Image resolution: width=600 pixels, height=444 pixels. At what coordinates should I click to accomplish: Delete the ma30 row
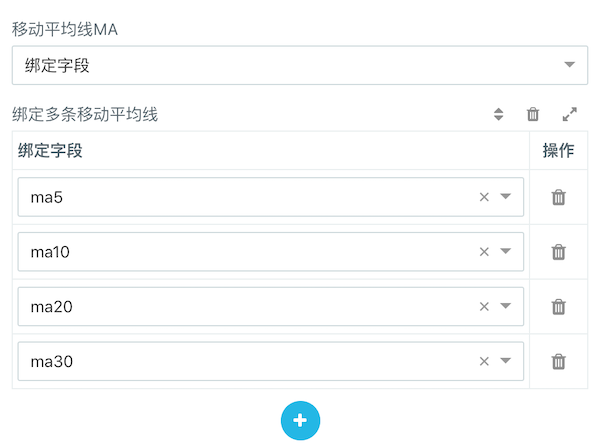pyautogui.click(x=559, y=361)
